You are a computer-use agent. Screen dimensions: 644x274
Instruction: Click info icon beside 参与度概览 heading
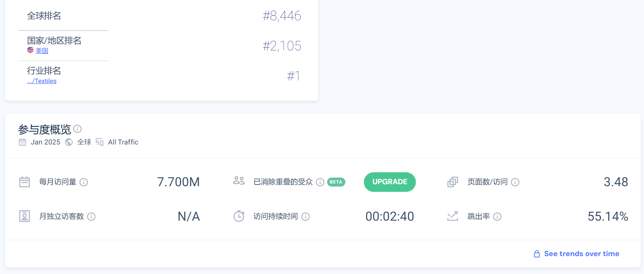[77, 129]
